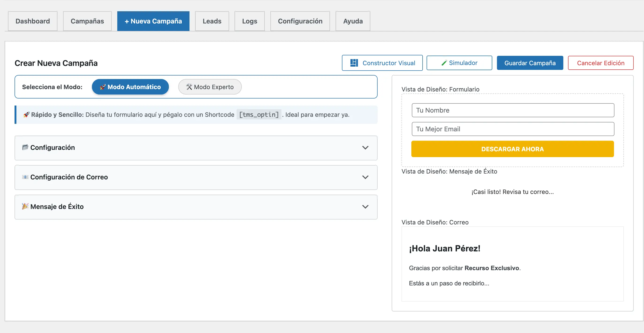Viewport: 644px width, 333px height.
Task: Expand Mensaje de Éxito chevron
Action: 365,207
